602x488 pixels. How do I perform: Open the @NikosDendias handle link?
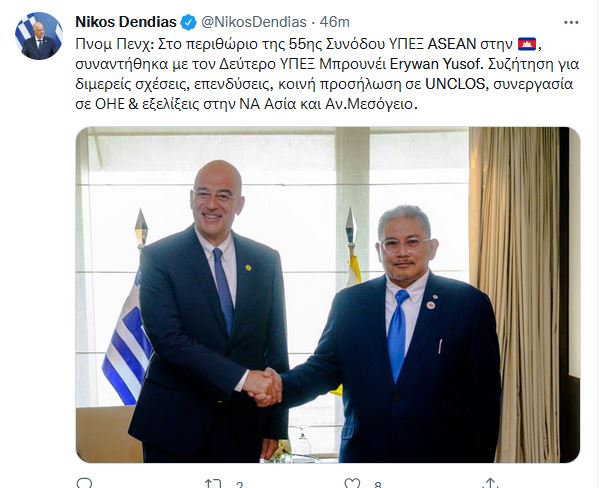point(254,22)
